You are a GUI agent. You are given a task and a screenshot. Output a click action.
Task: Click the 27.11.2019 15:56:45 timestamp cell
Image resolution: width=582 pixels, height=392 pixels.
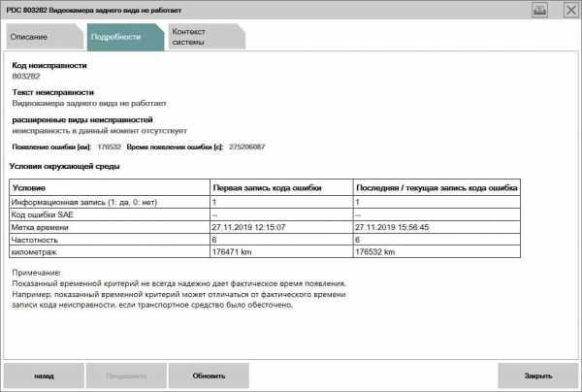point(391,227)
